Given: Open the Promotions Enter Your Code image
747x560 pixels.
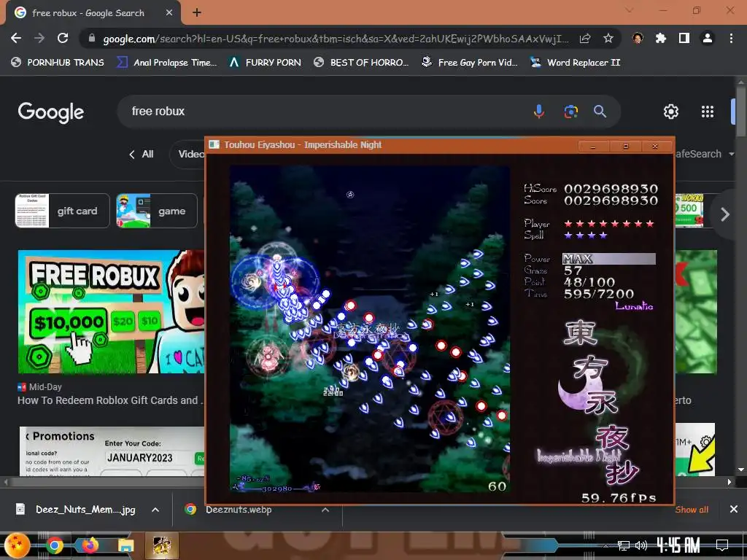Looking at the screenshot, I should tap(112, 451).
